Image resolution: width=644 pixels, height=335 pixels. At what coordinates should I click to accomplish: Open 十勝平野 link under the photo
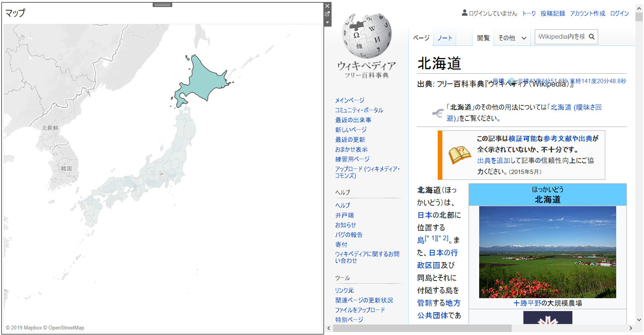pyautogui.click(x=527, y=303)
